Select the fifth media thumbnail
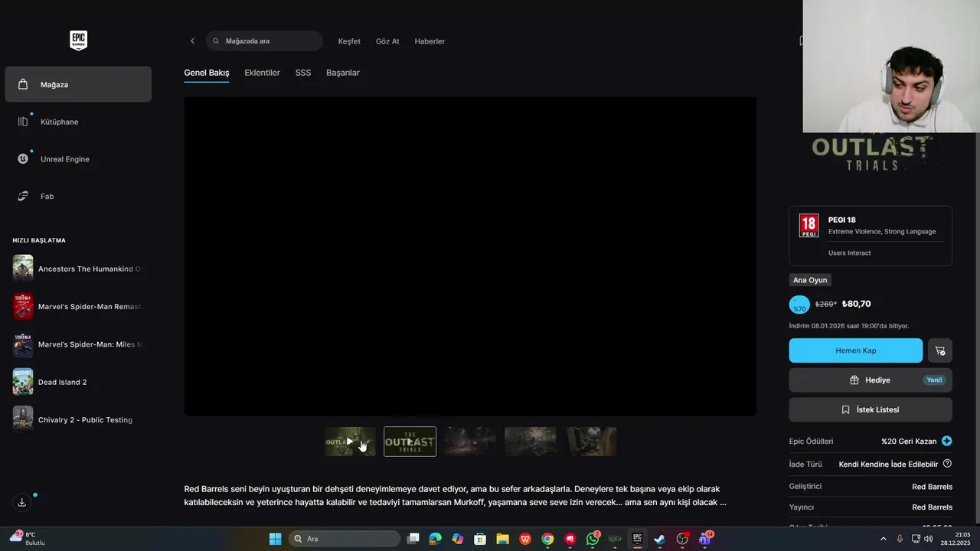The image size is (980, 551). tap(591, 442)
